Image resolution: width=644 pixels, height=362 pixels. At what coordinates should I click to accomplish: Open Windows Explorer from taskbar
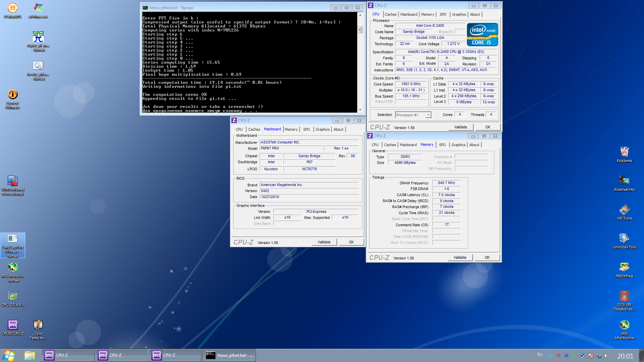tap(30, 355)
